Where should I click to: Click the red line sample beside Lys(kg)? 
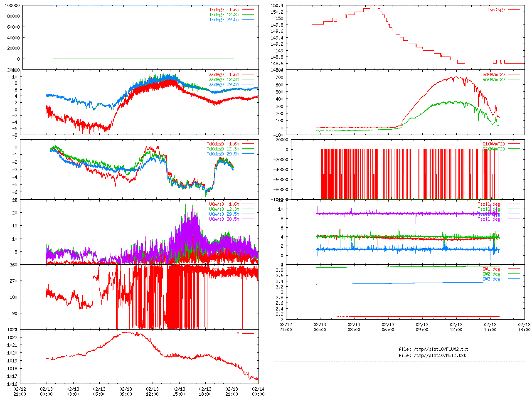513,10
